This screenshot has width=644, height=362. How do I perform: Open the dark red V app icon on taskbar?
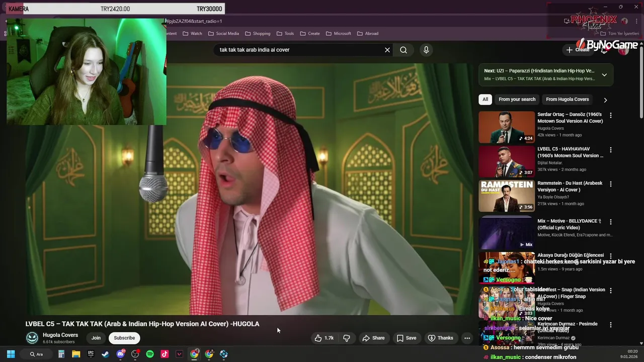[179, 354]
